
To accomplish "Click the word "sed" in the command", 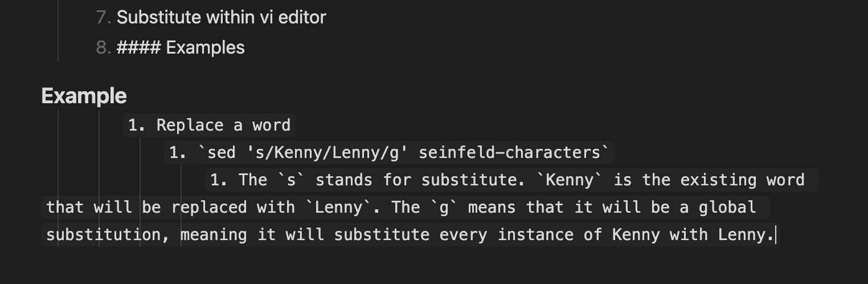I will click(x=217, y=153).
